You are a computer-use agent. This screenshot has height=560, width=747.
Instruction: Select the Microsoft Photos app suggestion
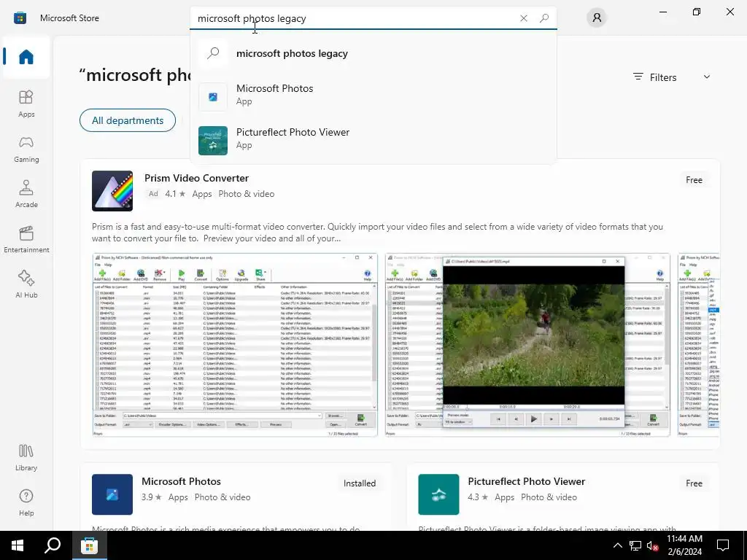(373, 96)
